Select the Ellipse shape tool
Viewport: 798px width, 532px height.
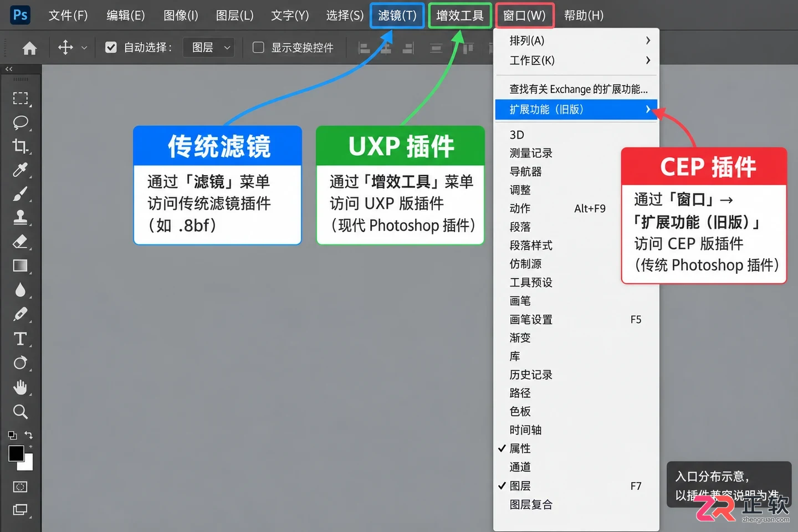point(21,363)
